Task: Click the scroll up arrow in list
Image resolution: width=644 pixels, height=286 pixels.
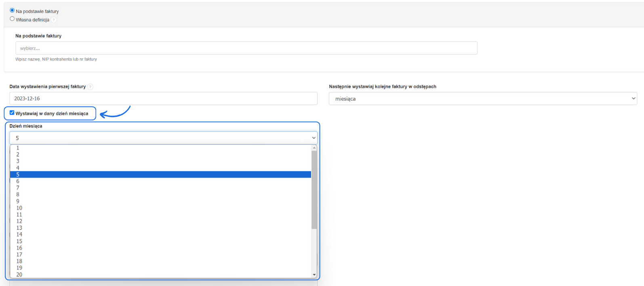Action: click(314, 148)
